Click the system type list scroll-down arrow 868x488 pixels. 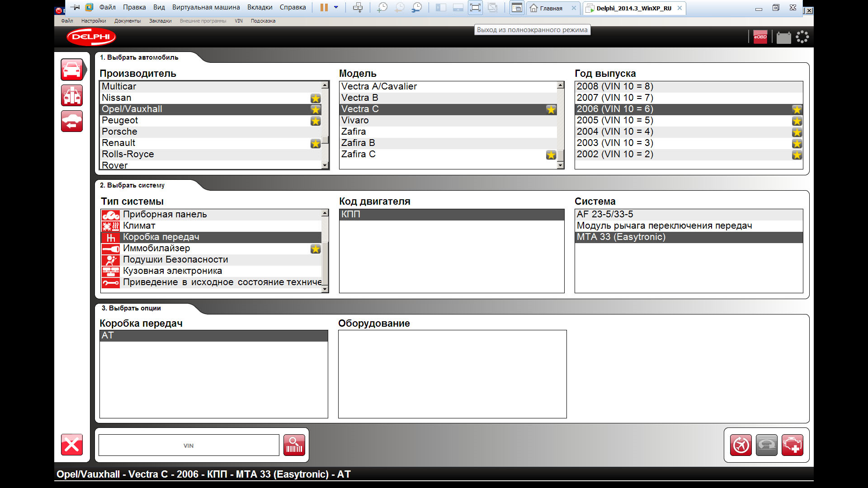[x=325, y=289]
